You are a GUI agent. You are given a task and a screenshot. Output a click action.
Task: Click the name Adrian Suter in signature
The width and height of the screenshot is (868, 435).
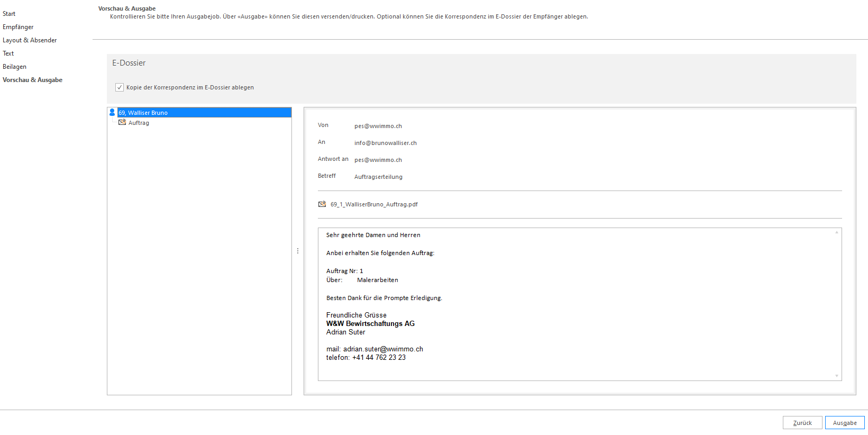pos(346,332)
